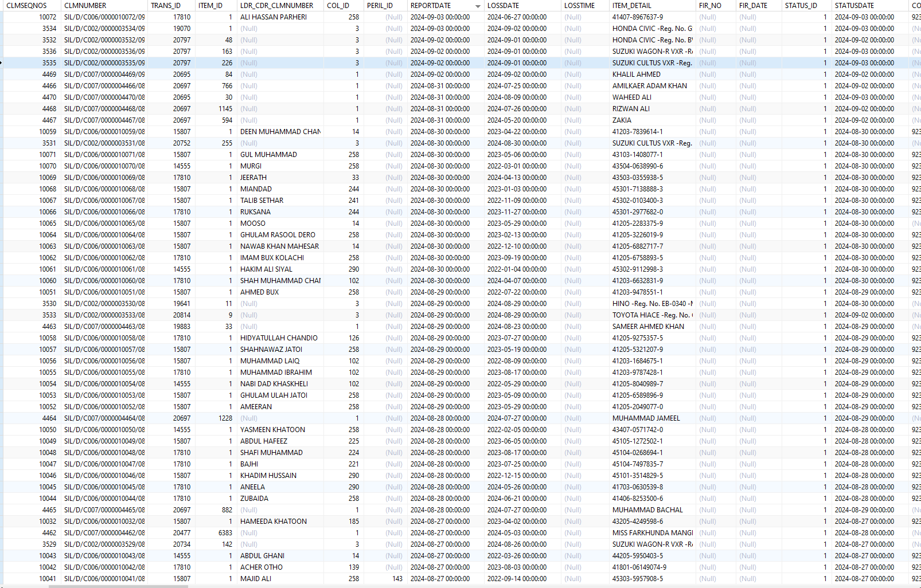The image size is (921, 588).
Task: Click the 'IMAM BUX KOLACHI' cell
Action: coord(280,258)
